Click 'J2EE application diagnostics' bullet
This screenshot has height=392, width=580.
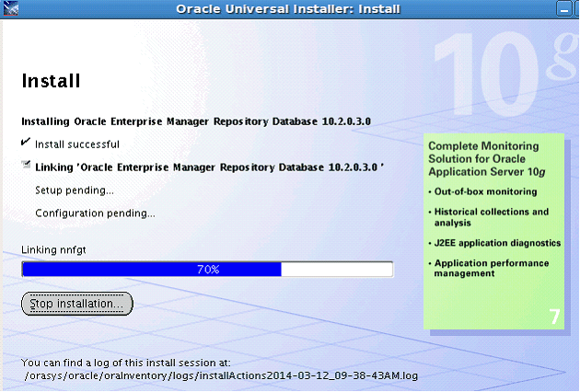[494, 243]
